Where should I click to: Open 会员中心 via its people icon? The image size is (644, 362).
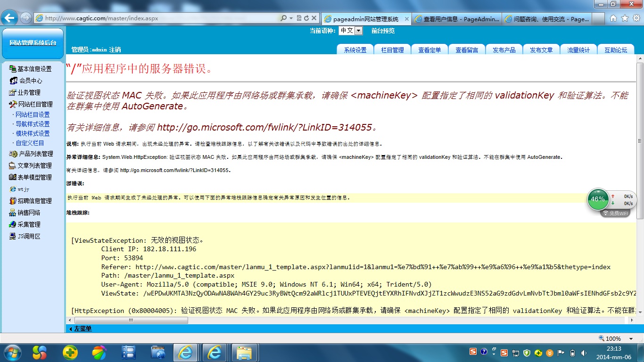click(x=13, y=81)
